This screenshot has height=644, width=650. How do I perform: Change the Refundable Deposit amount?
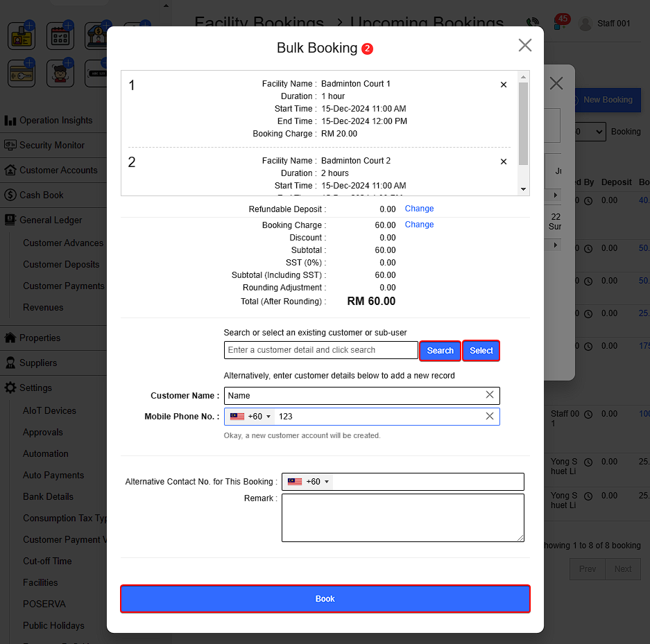pyautogui.click(x=419, y=209)
